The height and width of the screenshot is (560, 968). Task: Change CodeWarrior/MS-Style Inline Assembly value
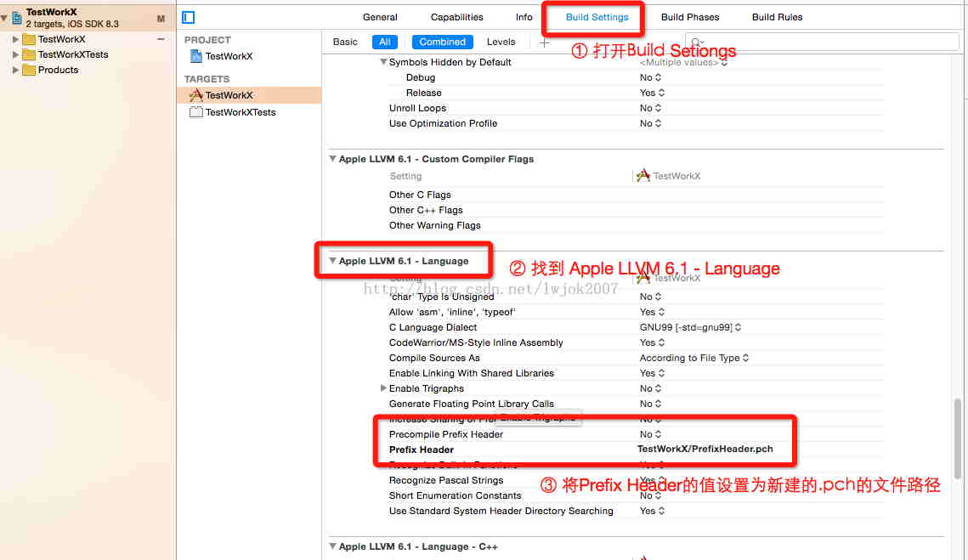click(652, 342)
